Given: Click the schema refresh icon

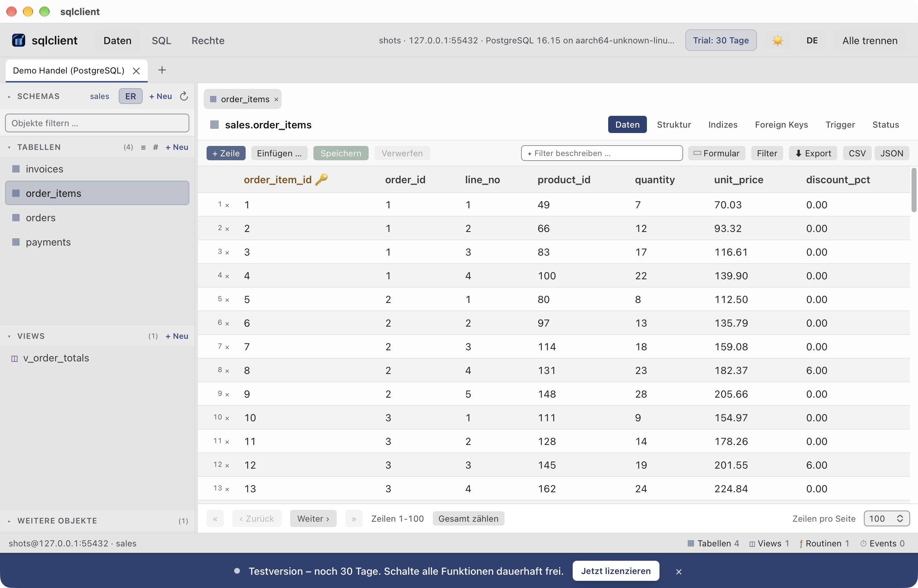Looking at the screenshot, I should tap(184, 96).
